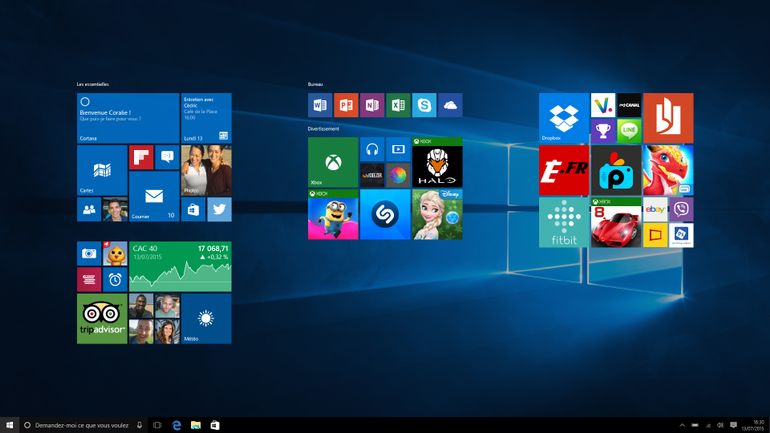Open the red Flipboard tile
The image size is (770, 433).
(x=141, y=157)
